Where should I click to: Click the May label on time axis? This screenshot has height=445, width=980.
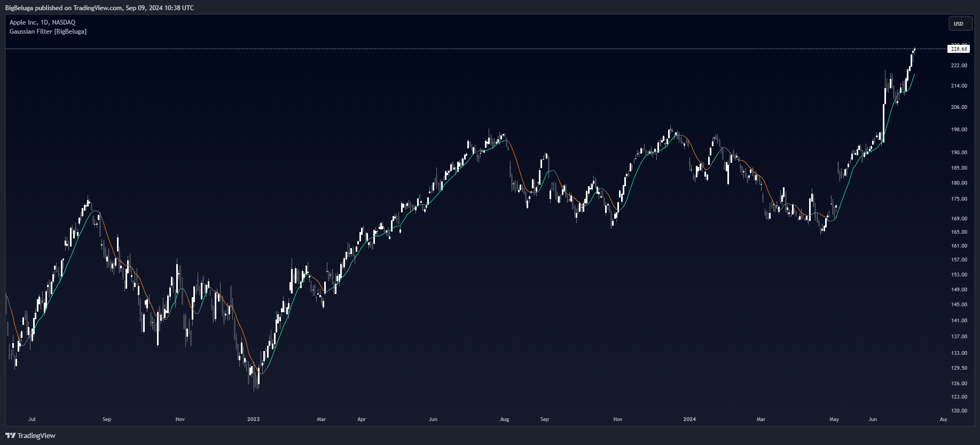(x=834, y=419)
